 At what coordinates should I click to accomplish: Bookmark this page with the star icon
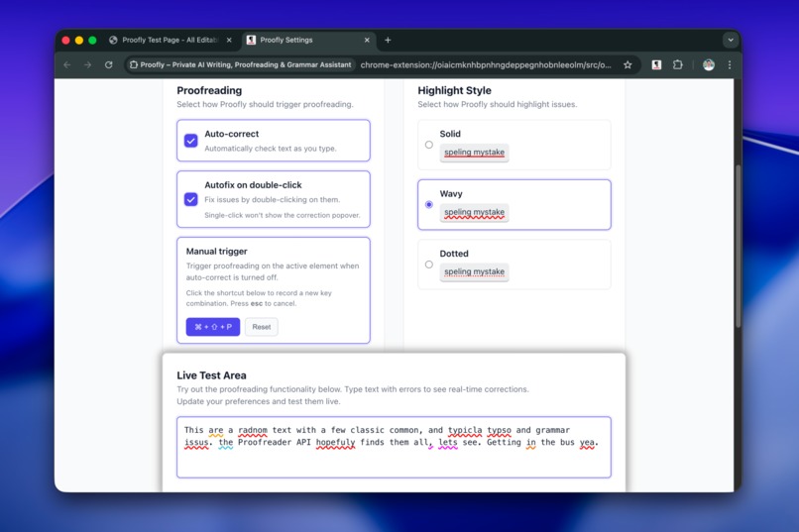click(x=628, y=65)
